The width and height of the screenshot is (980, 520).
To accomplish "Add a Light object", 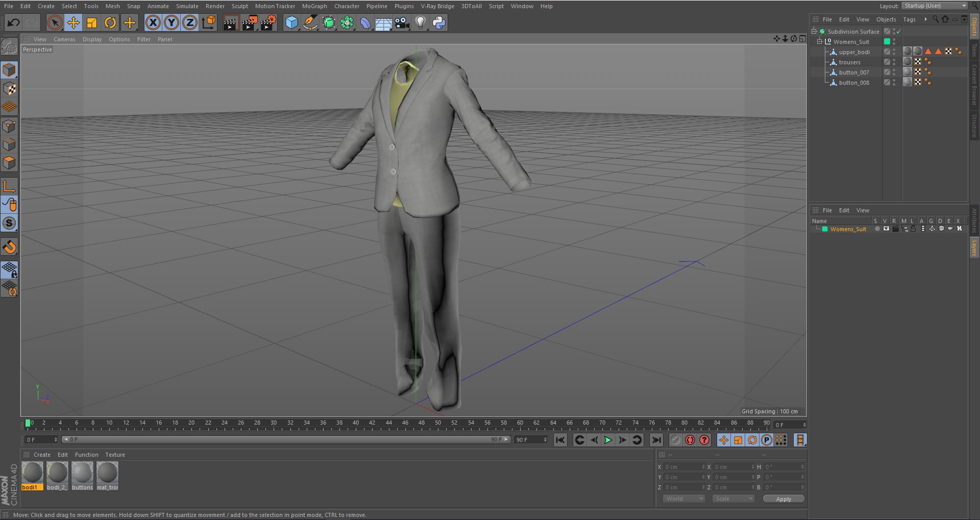I will [x=421, y=22].
